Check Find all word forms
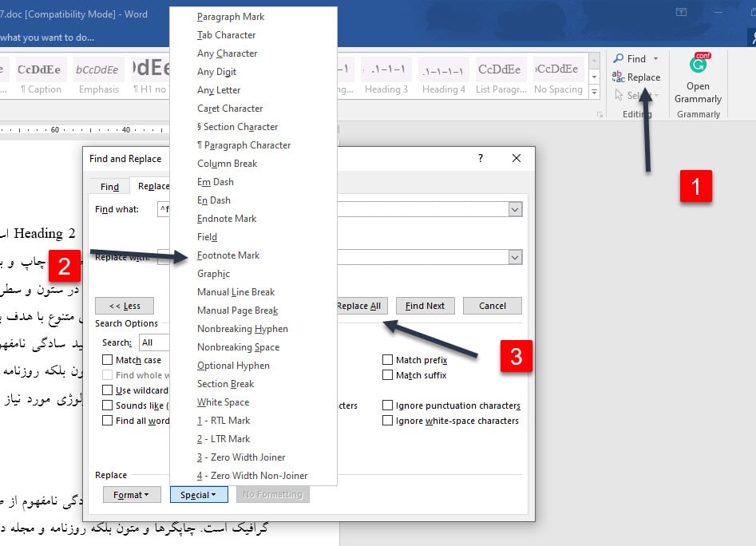Screen dimensions: 756x546 (x=108, y=421)
